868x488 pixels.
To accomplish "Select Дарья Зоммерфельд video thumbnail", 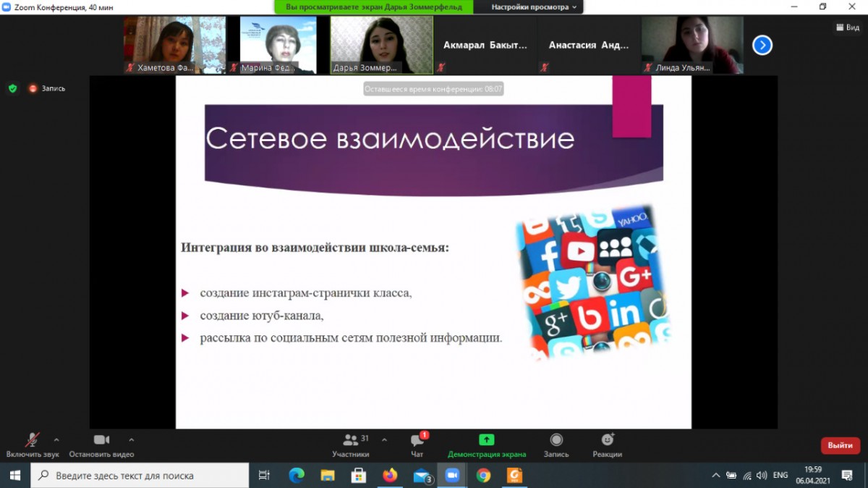I will 381,45.
